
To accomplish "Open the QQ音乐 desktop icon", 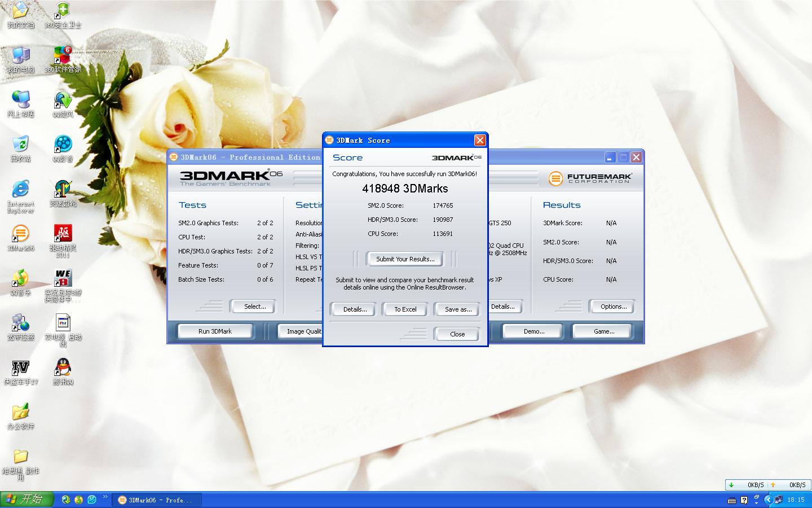I will 20,283.
